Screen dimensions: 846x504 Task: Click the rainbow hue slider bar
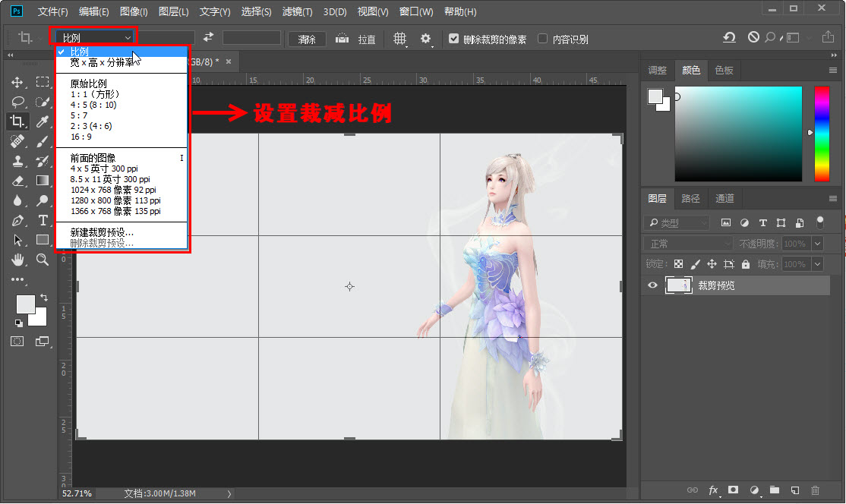822,134
